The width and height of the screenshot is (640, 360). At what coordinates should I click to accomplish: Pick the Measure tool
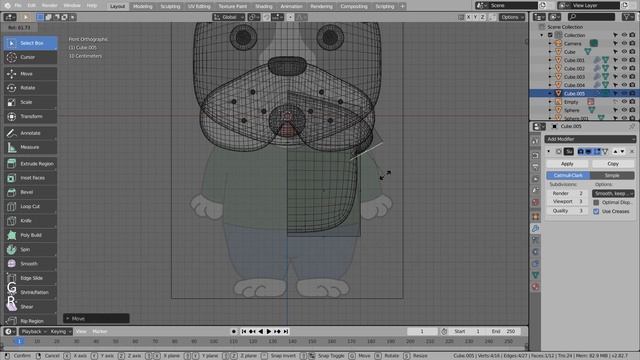30,147
